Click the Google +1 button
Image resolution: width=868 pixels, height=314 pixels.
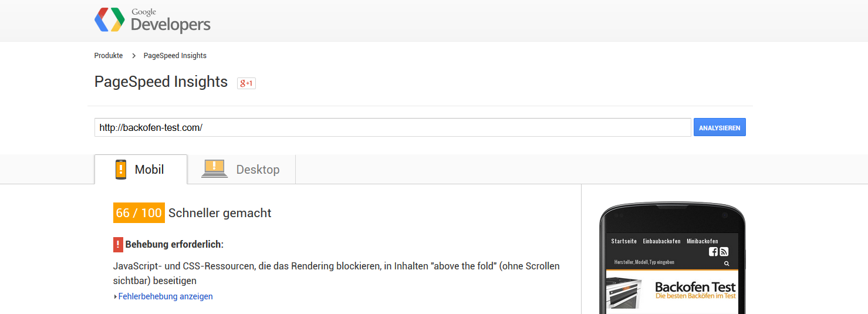tap(246, 83)
